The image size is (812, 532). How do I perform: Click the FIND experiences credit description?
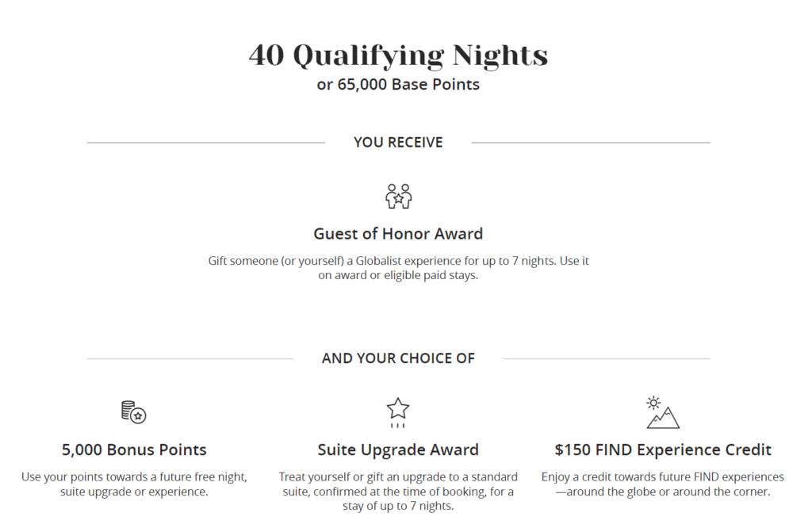[x=663, y=484]
